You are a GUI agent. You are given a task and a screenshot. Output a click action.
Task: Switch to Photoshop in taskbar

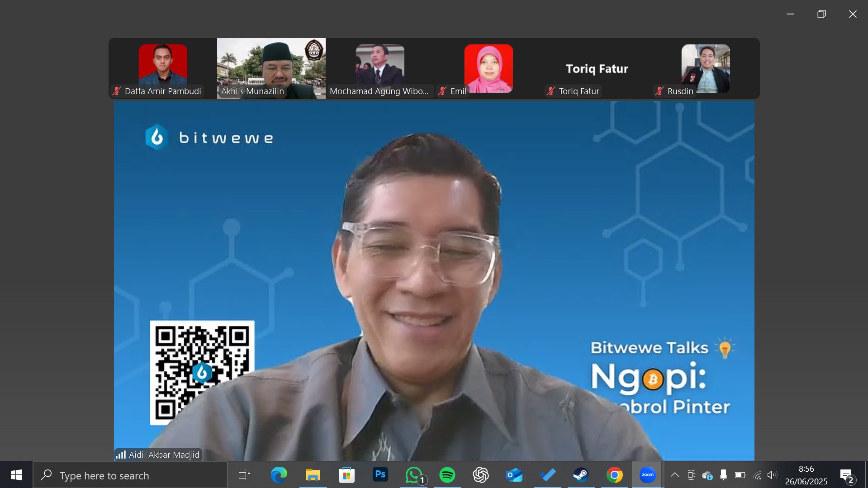(x=380, y=475)
